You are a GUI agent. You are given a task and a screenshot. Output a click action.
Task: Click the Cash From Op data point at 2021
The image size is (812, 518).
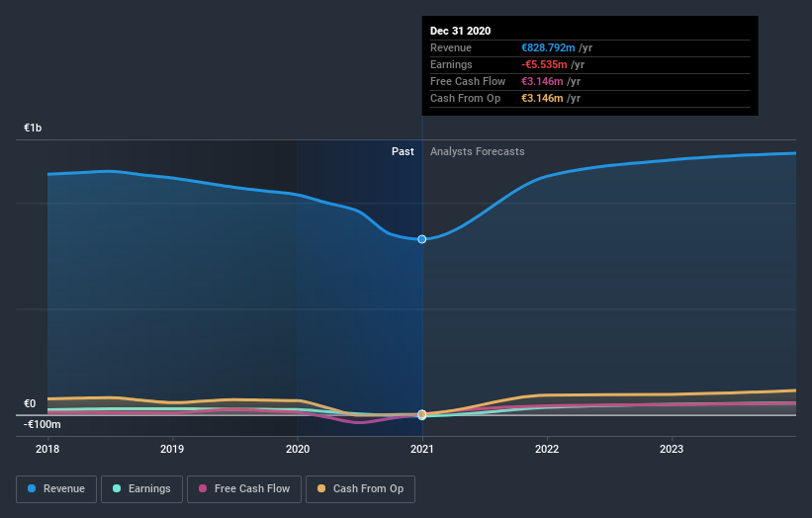422,414
